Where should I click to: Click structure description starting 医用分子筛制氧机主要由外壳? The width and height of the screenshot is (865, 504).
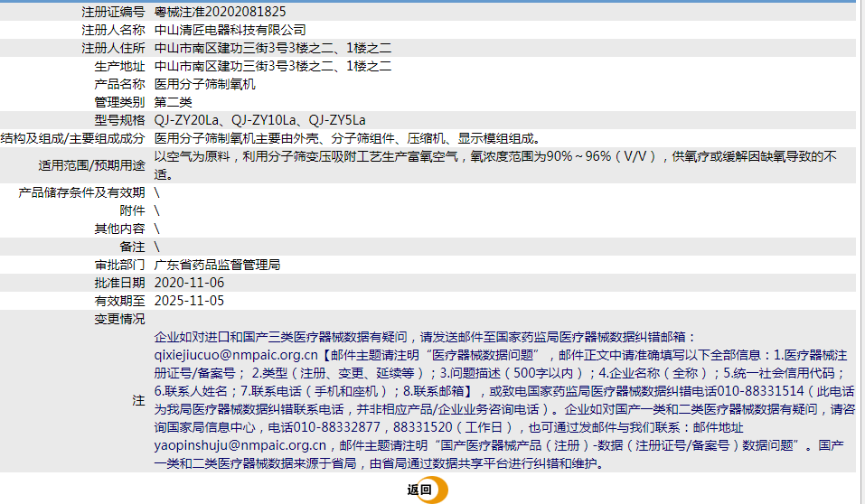351,138
